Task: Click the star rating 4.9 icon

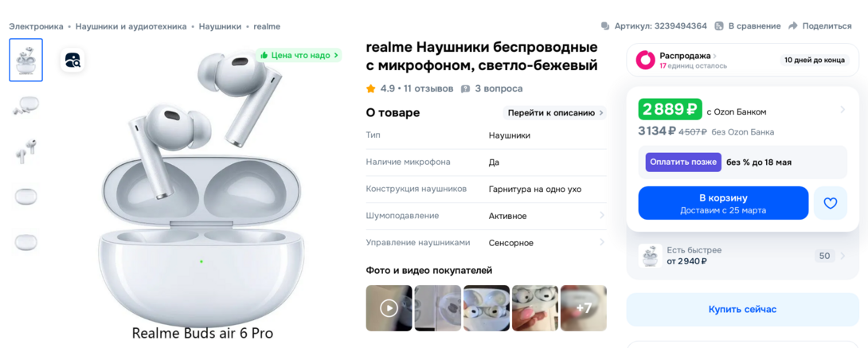Action: click(x=371, y=88)
